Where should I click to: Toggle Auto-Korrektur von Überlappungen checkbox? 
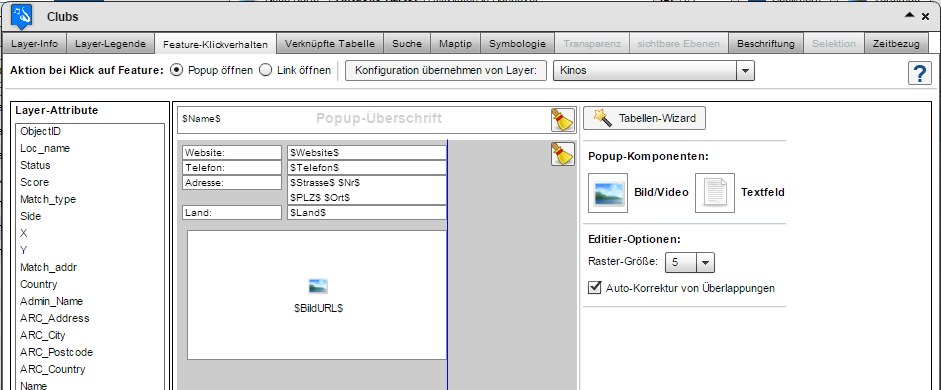pyautogui.click(x=595, y=287)
